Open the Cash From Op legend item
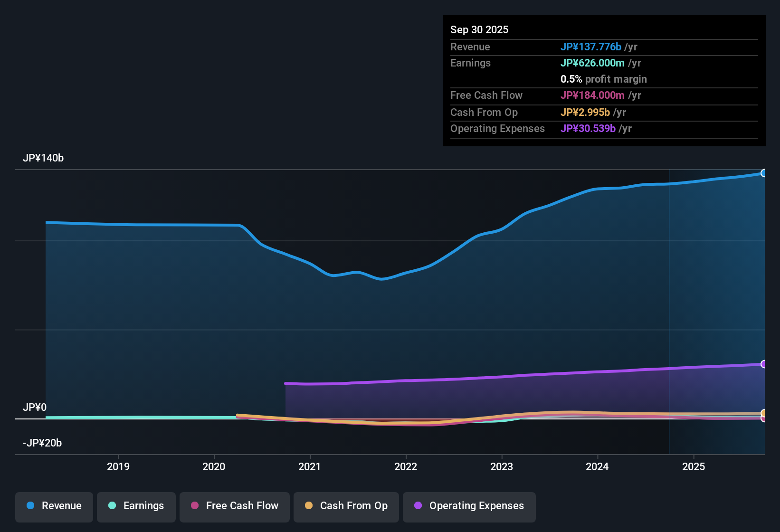Screen dimensions: 780x532 pos(346,506)
